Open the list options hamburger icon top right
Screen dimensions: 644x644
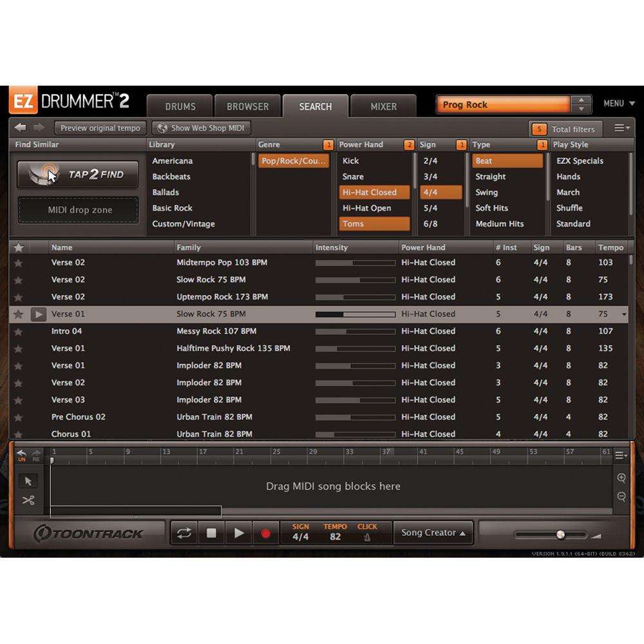[620, 128]
